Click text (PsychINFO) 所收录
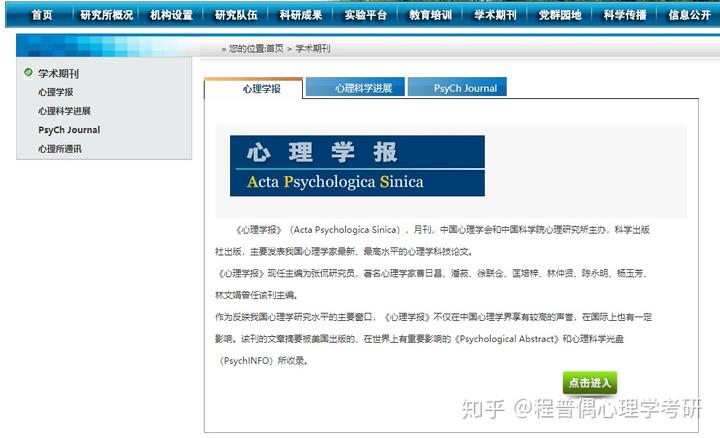Viewport: 720px width, 438px height. pos(263,361)
